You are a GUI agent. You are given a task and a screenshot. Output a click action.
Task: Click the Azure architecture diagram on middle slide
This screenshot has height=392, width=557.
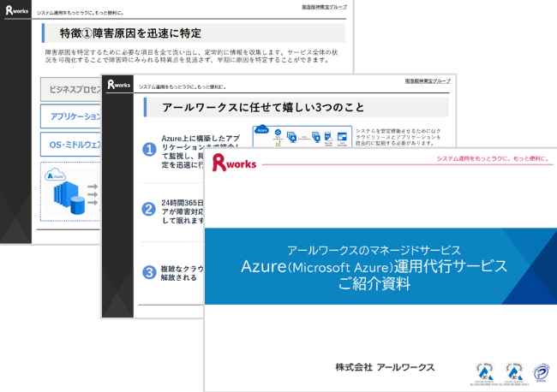(302, 136)
